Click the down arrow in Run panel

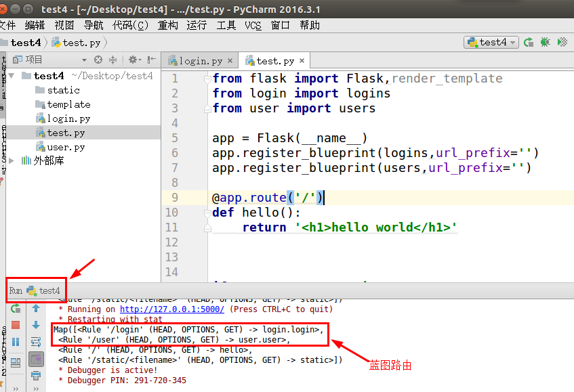point(37,326)
